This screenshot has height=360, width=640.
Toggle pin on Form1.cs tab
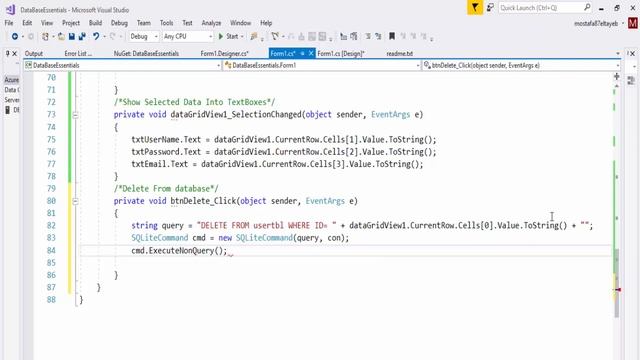click(x=302, y=53)
